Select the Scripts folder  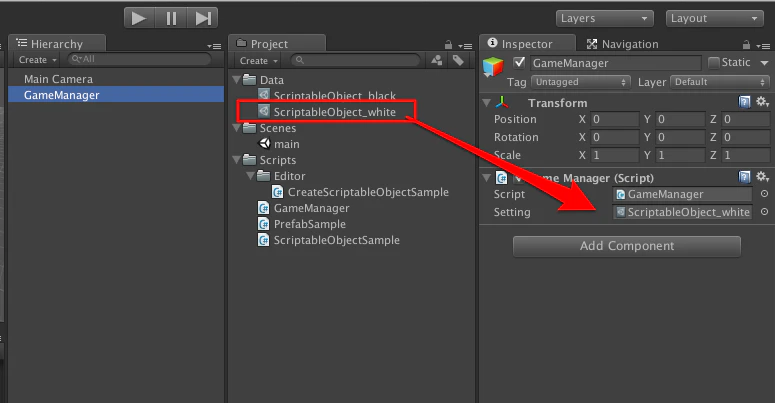270,160
